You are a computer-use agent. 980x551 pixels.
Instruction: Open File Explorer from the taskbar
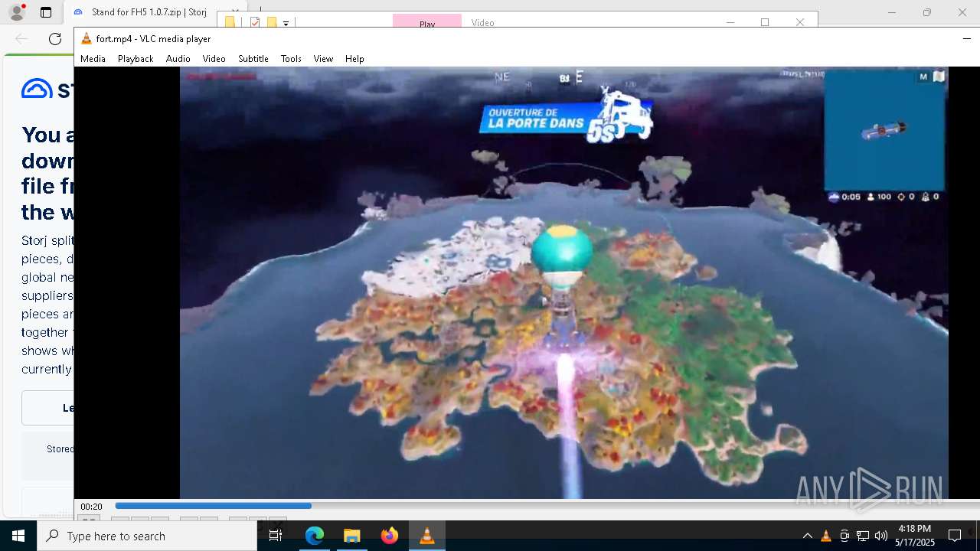[x=351, y=536]
